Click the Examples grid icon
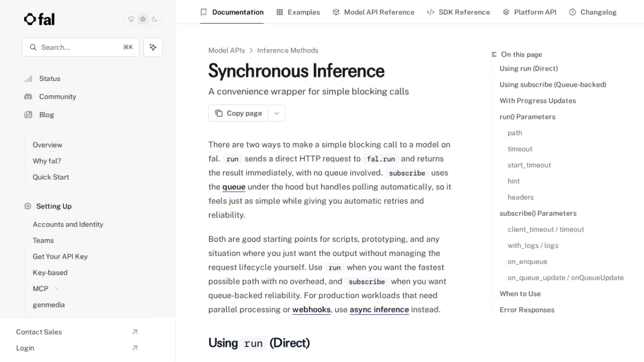The width and height of the screenshot is (644, 362). coord(280,12)
